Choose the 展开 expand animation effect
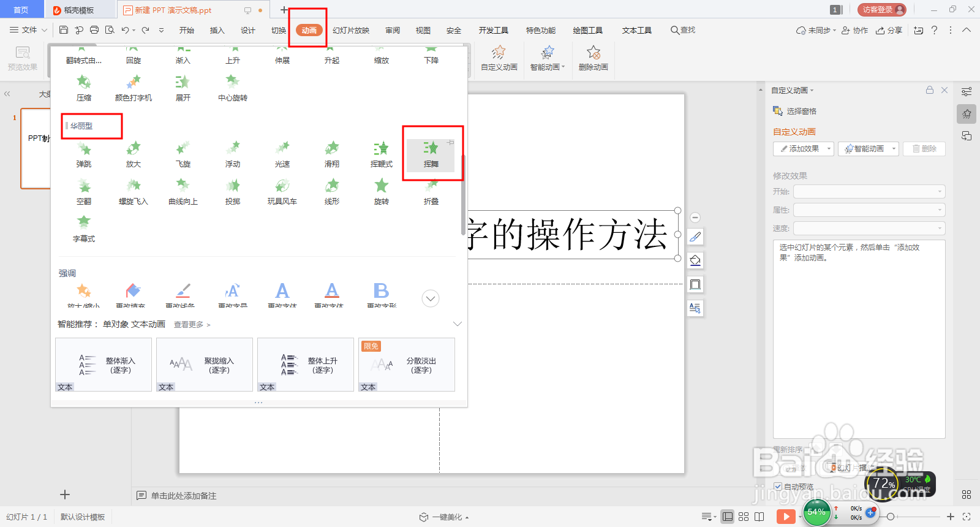 [x=183, y=88]
